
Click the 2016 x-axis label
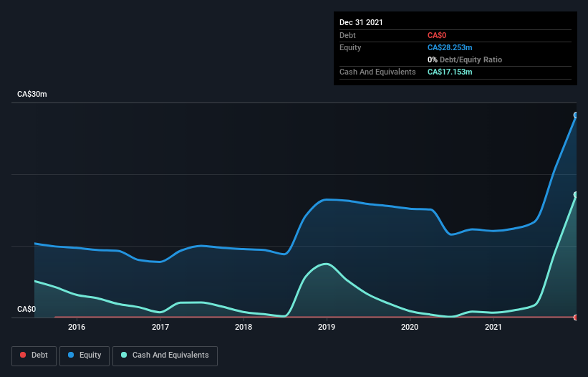click(x=77, y=327)
